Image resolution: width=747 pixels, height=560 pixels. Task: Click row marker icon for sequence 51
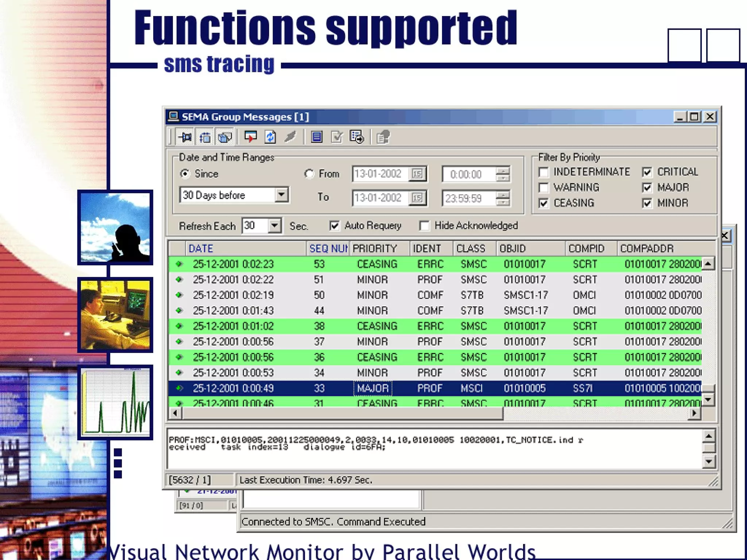(179, 279)
